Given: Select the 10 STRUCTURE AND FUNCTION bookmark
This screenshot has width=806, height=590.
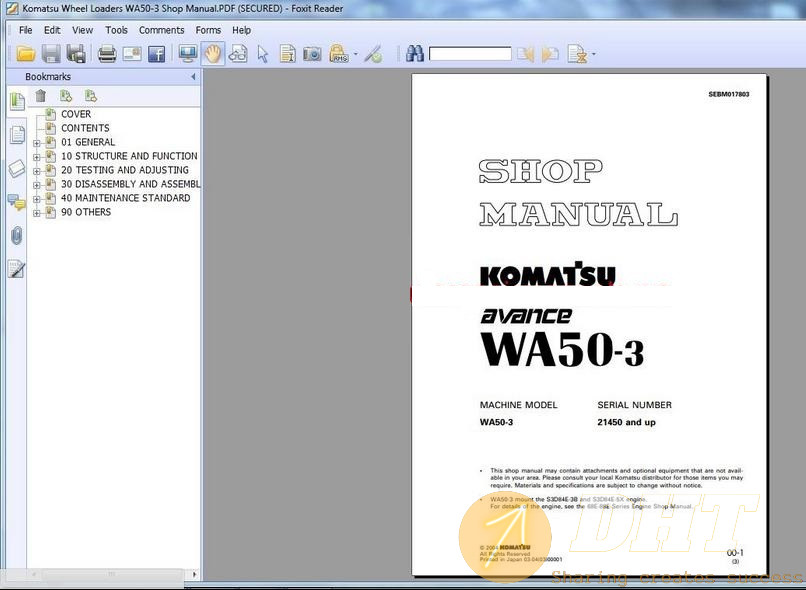Looking at the screenshot, I should pos(129,156).
